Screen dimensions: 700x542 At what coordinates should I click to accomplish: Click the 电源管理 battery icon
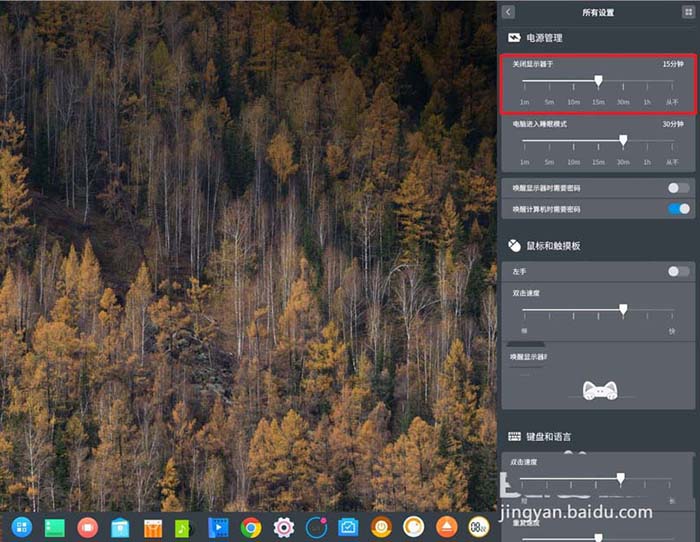[x=514, y=38]
